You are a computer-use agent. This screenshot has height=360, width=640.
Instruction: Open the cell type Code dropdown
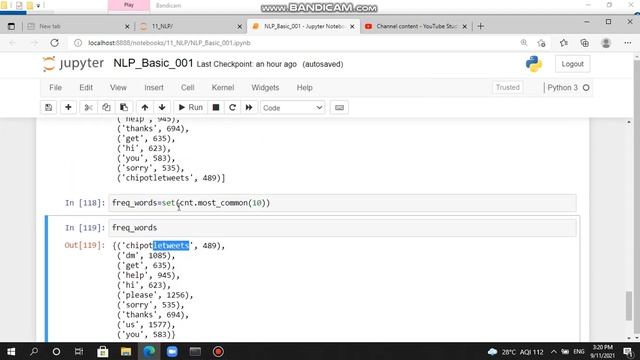(x=293, y=108)
